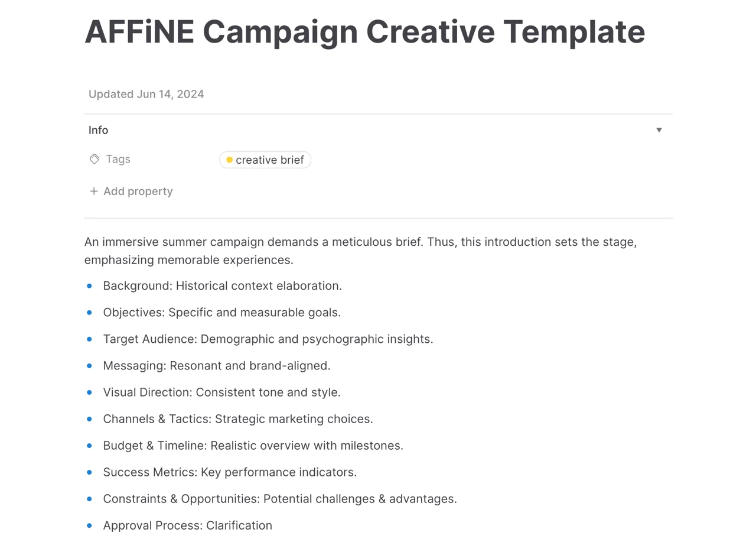The width and height of the screenshot is (756, 542).
Task: Click the introduction paragraph about summer campaign
Action: click(x=361, y=251)
